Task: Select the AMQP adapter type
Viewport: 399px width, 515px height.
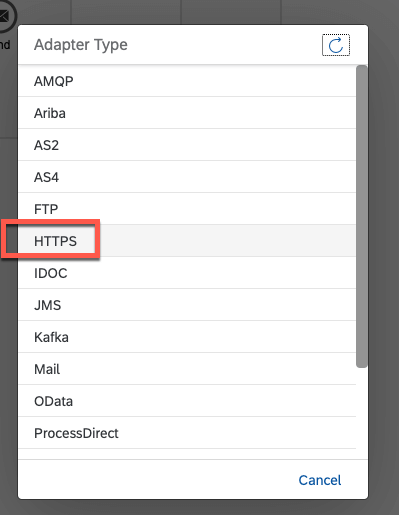Action: click(x=187, y=81)
